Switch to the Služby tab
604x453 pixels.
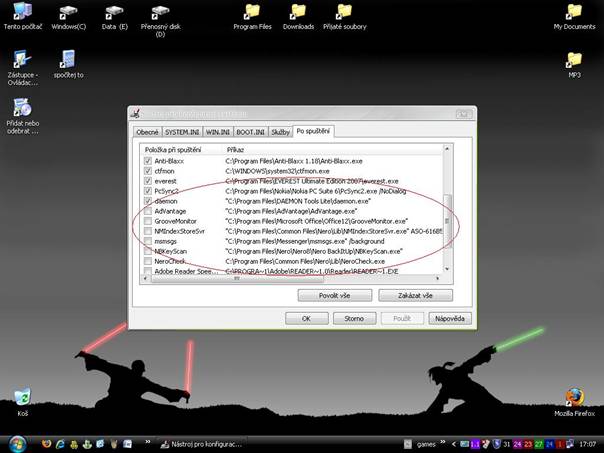pos(280,132)
